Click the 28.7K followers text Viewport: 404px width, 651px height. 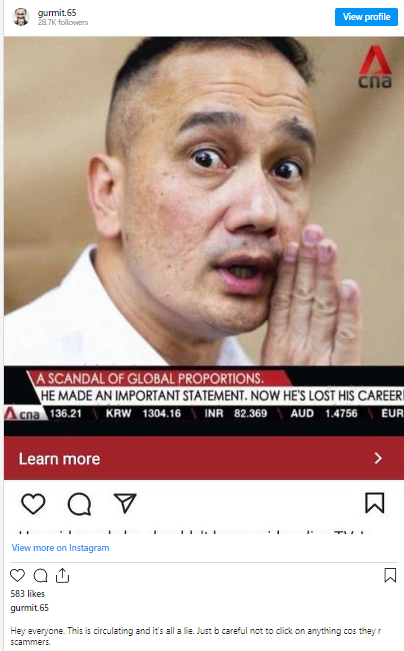pos(63,22)
